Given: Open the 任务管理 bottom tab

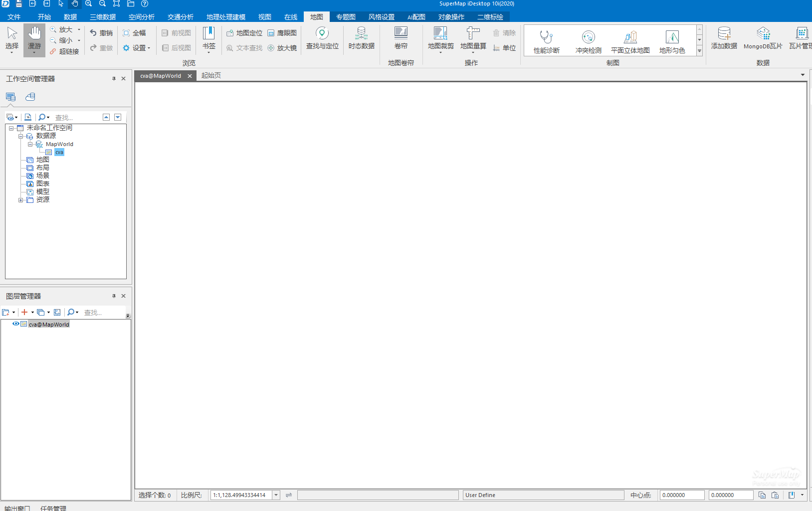Looking at the screenshot, I should pyautogui.click(x=53, y=508).
